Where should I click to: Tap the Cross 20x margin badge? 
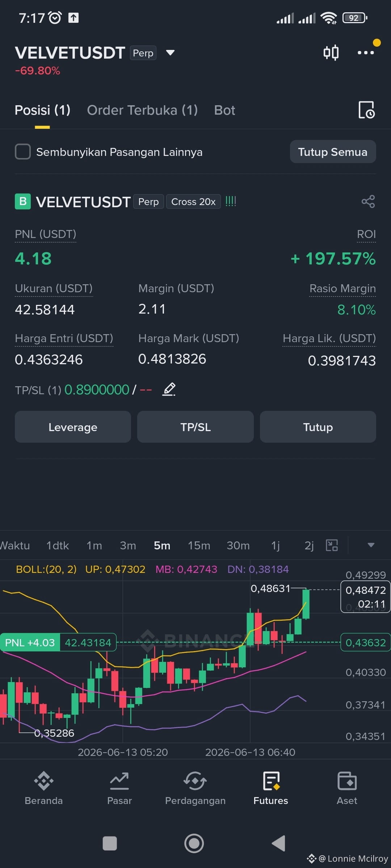click(x=193, y=201)
